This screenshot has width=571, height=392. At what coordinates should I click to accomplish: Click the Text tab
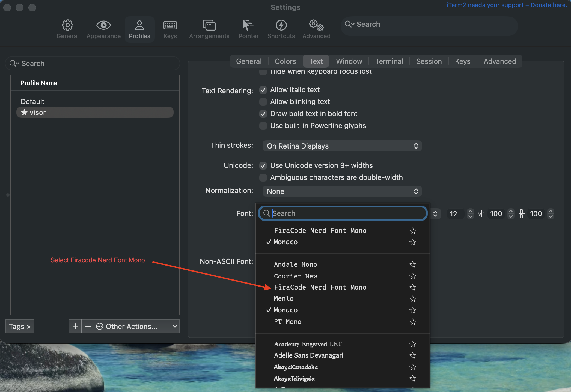tap(316, 61)
